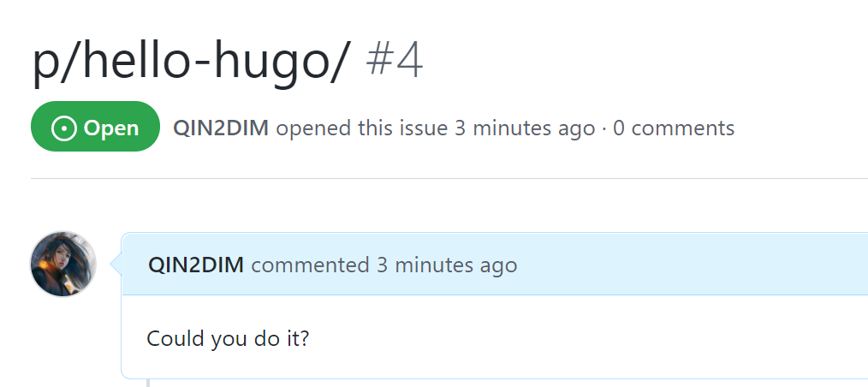This screenshot has width=868, height=387.
Task: Click the comment bubble's pointer caret near avatar
Action: (x=117, y=265)
